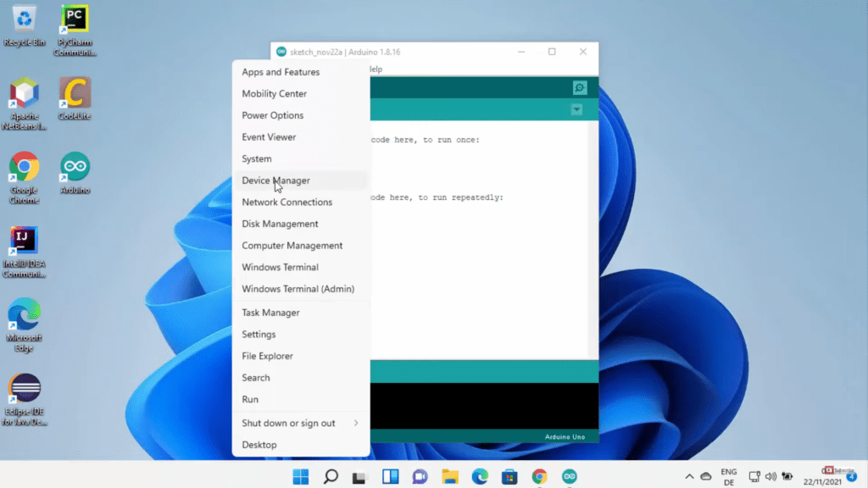Viewport: 868px width, 488px height.
Task: Launch Windows Terminal
Action: coord(301,267)
